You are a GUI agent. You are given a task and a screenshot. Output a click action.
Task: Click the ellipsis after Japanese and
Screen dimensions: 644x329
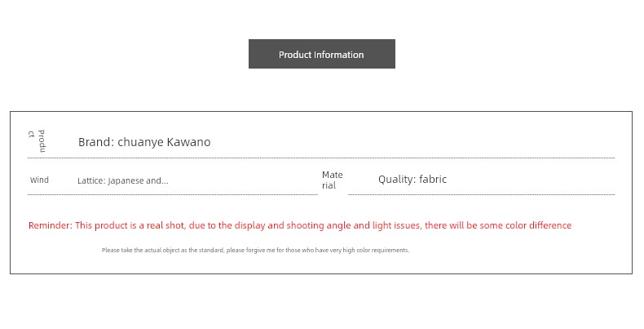[165, 181]
